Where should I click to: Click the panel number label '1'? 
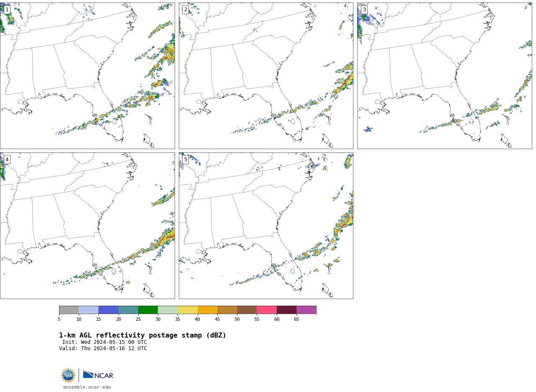pos(7,10)
